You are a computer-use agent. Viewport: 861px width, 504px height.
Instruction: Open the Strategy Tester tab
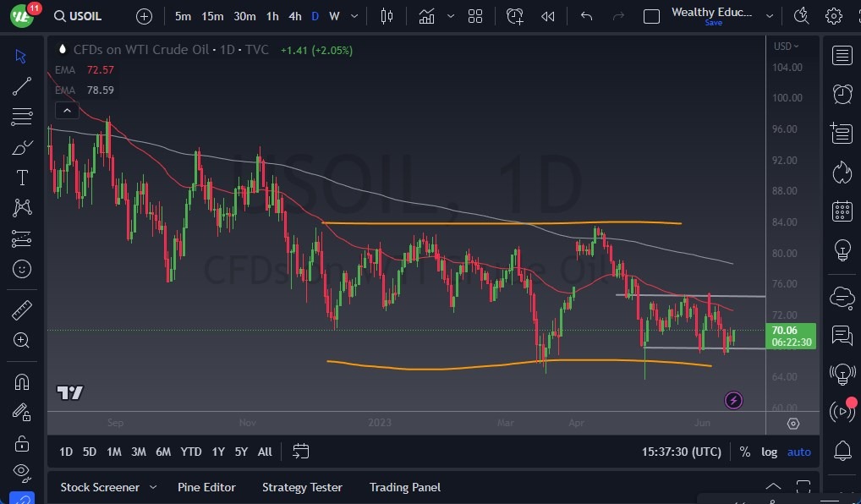[x=302, y=487]
